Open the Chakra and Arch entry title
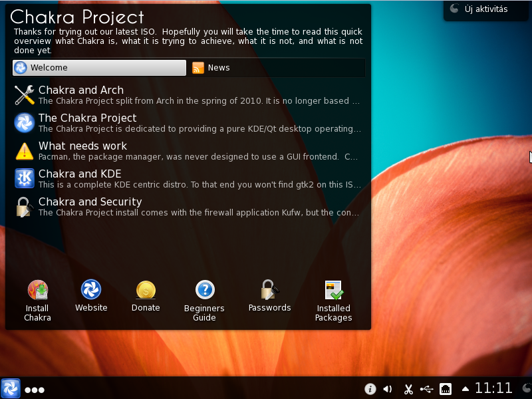The height and width of the screenshot is (399, 532). tap(81, 90)
